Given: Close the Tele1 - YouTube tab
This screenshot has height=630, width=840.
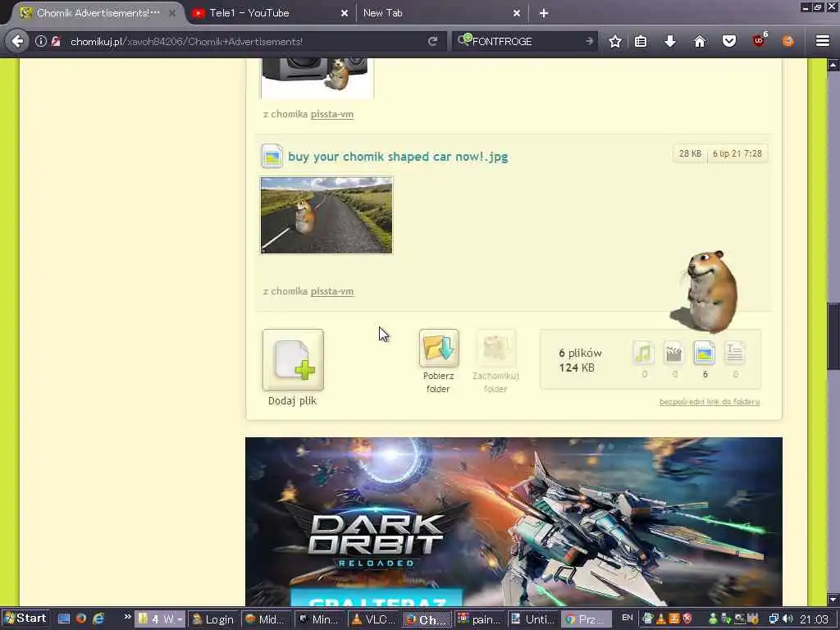Looking at the screenshot, I should (x=345, y=13).
